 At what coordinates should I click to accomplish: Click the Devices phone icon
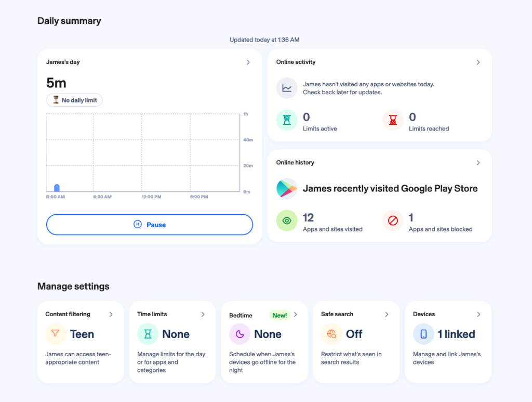tap(423, 334)
